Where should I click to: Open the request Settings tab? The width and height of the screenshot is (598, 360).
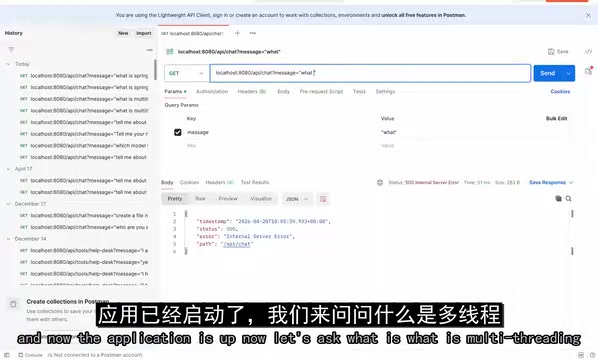pyautogui.click(x=385, y=92)
